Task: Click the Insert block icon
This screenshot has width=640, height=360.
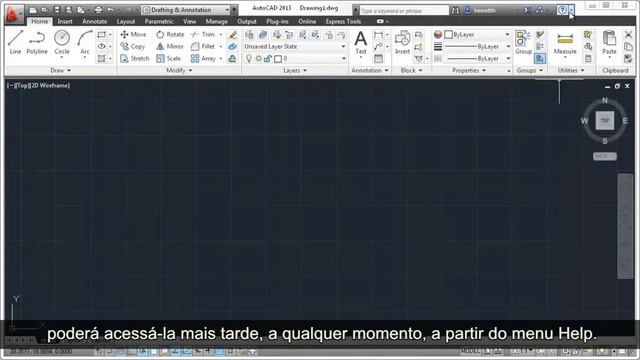Action: point(402,42)
